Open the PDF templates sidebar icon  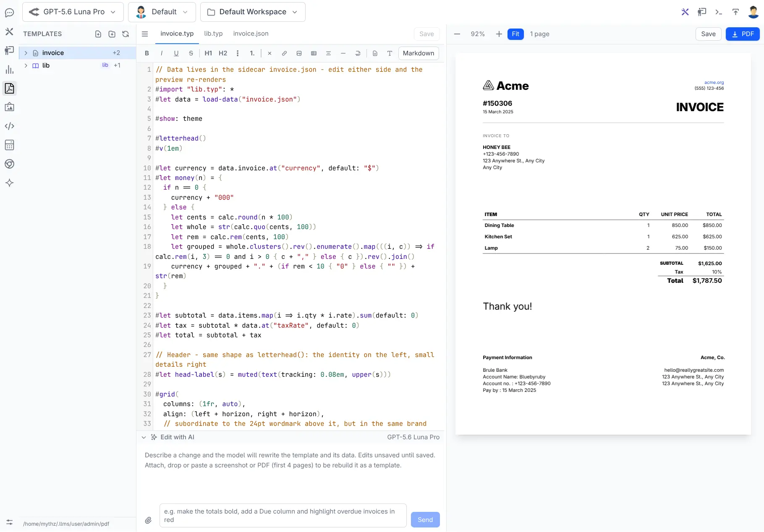9,88
